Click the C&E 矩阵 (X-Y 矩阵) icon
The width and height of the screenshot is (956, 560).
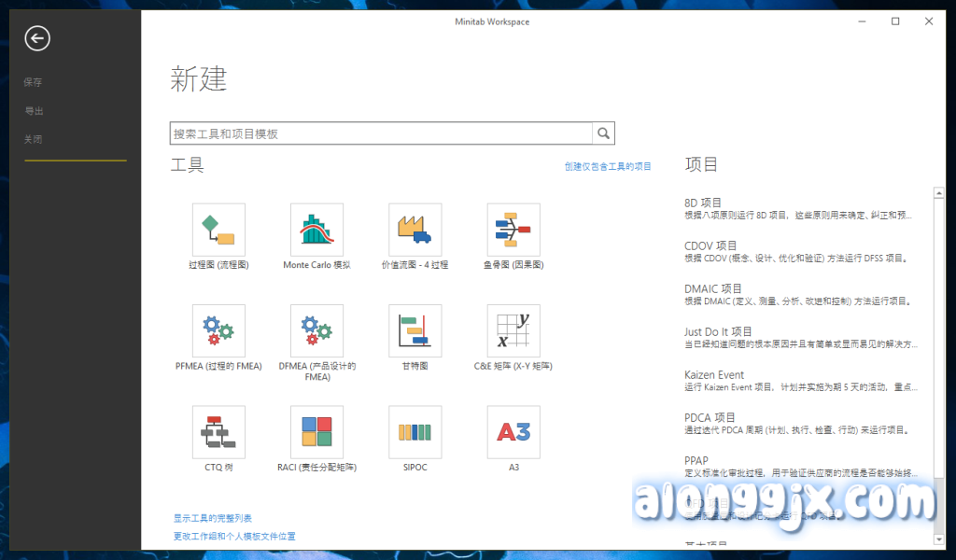pos(513,330)
